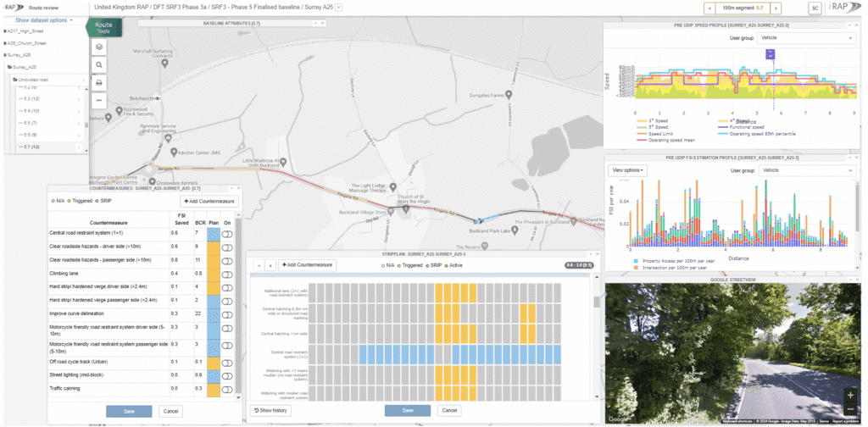Screen dimensions: 868x427
Task: Toggle on Clear roadside hazards passenger side
Action: point(227,261)
